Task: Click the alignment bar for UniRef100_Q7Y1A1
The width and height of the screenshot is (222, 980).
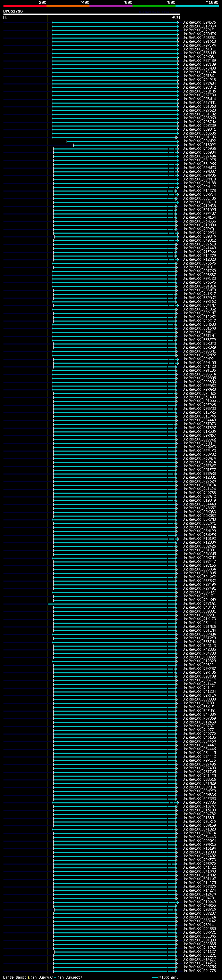Action: coord(112,604)
